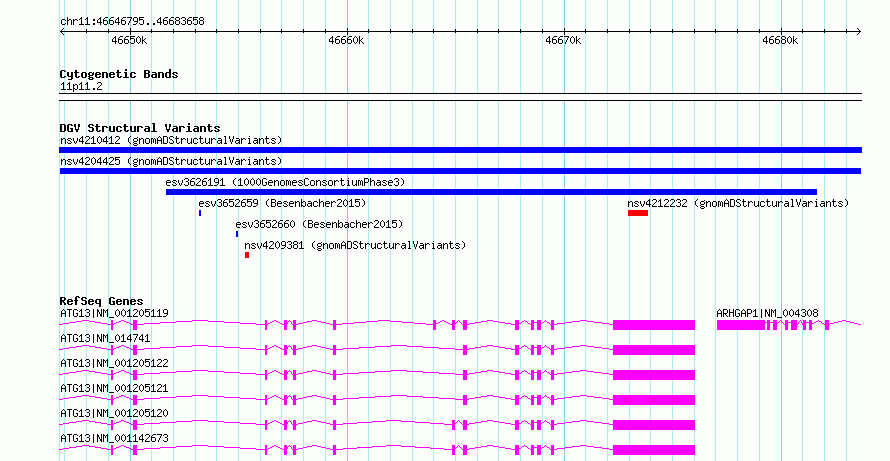Viewport: 890px width, 461px height.
Task: Click the large terminal exon of ATG13 NM_001205121
Action: click(654, 400)
